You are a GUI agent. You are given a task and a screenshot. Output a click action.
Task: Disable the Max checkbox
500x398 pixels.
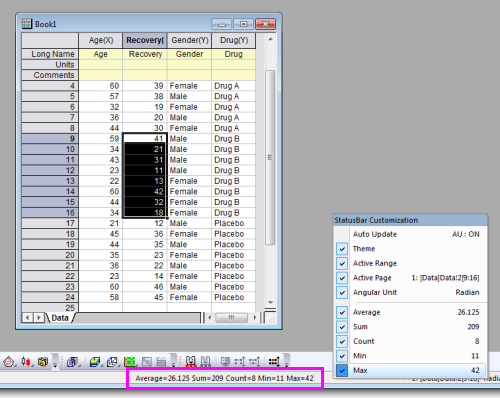342,370
